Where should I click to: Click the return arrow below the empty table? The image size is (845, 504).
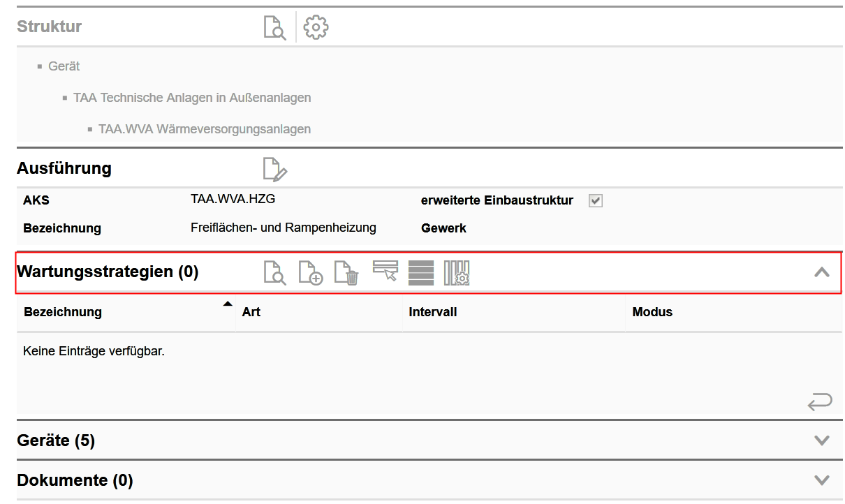click(819, 401)
